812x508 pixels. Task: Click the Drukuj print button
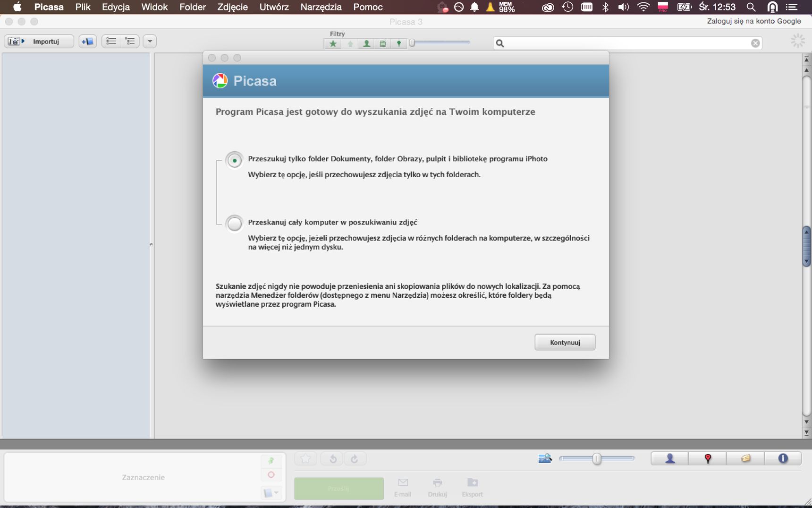point(437,488)
